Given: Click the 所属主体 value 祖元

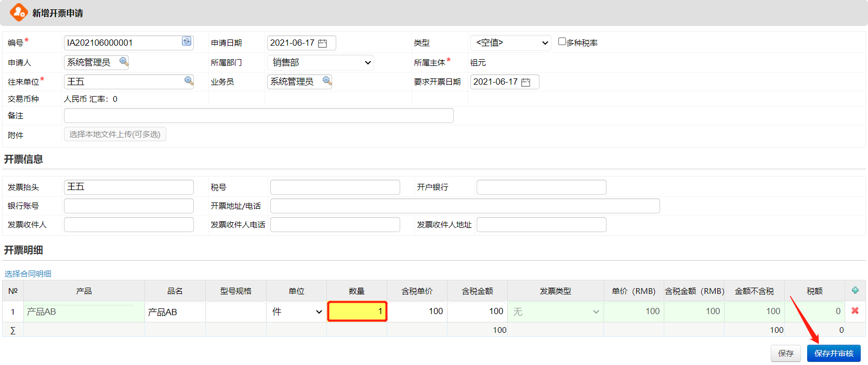Looking at the screenshot, I should [478, 62].
